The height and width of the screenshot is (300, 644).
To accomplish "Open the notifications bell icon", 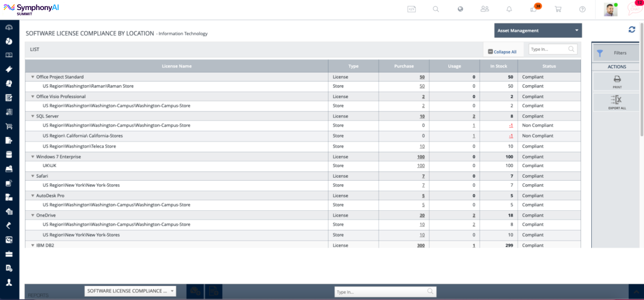I will click(509, 9).
